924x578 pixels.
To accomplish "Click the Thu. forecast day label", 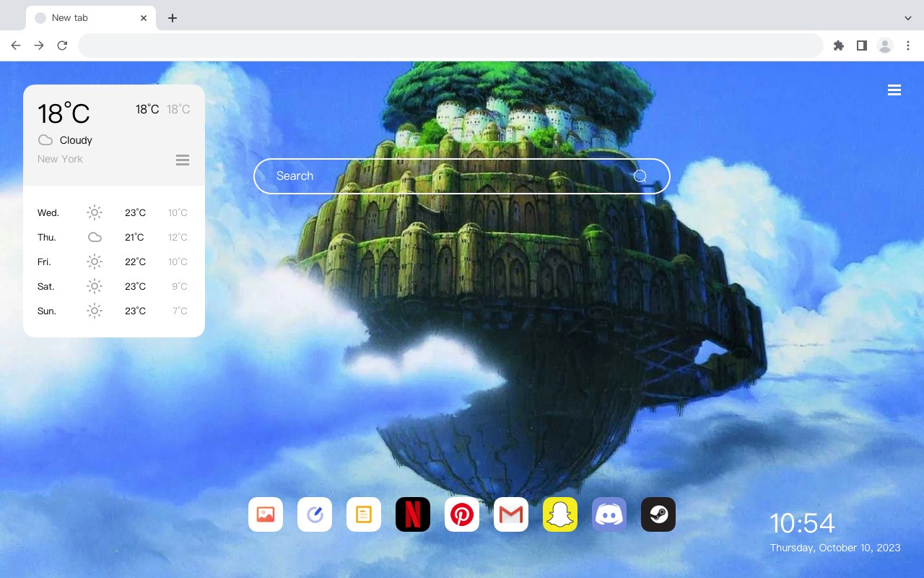I will point(47,237).
